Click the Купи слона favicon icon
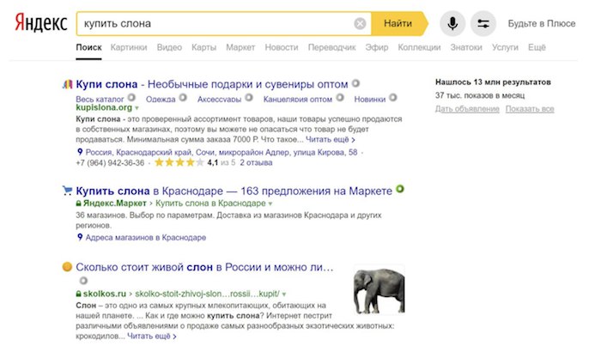Screen dimensions: 601x364 [x=67, y=84]
